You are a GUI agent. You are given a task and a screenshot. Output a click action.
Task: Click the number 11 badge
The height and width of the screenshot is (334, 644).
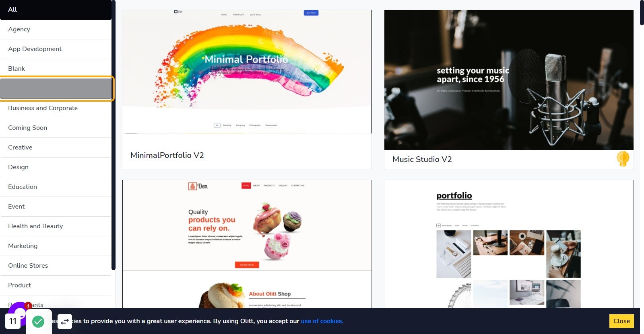click(13, 321)
